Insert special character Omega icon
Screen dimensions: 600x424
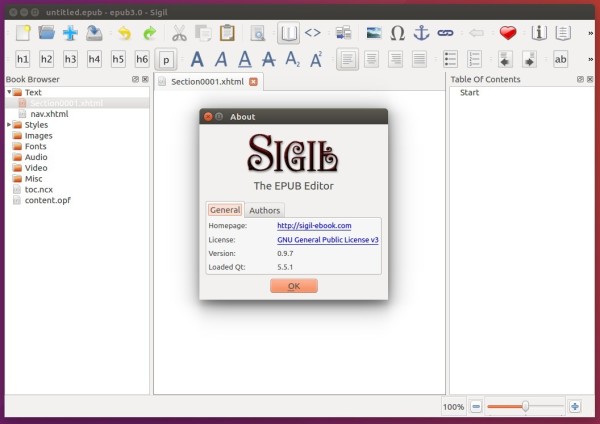point(398,33)
